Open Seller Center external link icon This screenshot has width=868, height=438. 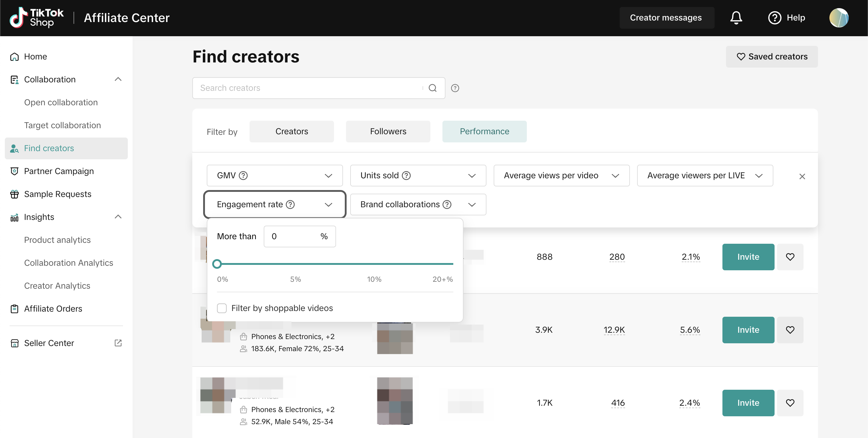point(118,343)
